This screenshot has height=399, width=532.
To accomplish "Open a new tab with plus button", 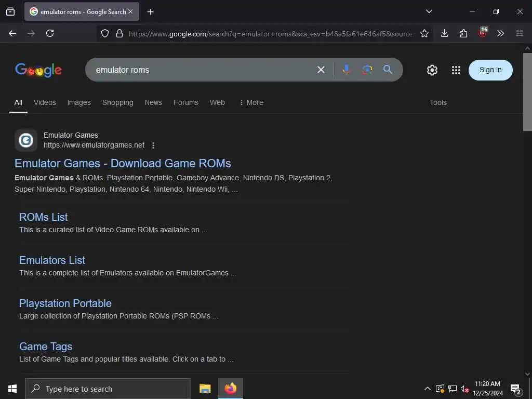I will click(x=150, y=12).
